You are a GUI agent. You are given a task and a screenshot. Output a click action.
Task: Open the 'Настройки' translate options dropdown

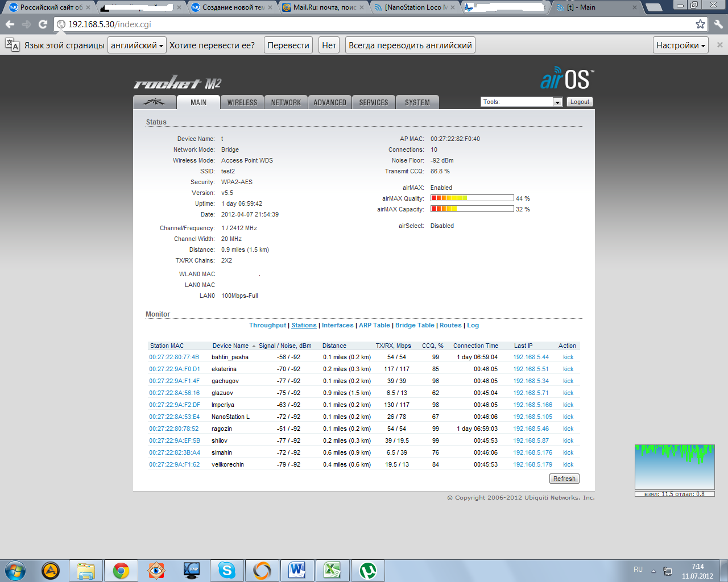(x=681, y=45)
